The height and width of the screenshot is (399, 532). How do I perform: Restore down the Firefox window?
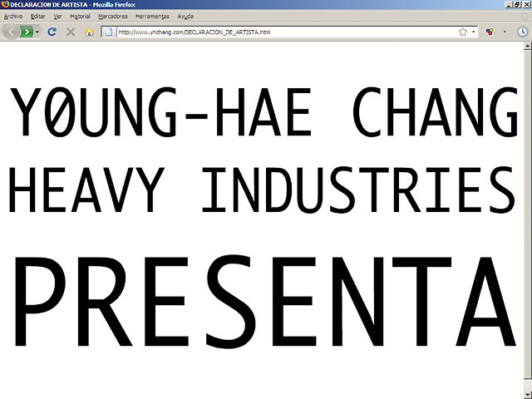pyautogui.click(x=517, y=4)
